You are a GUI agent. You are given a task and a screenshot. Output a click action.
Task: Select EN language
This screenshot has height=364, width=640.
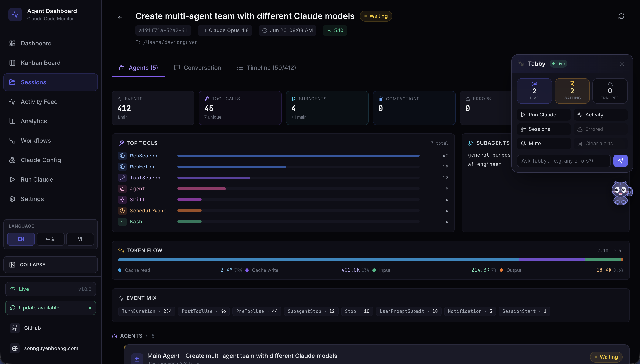point(21,239)
